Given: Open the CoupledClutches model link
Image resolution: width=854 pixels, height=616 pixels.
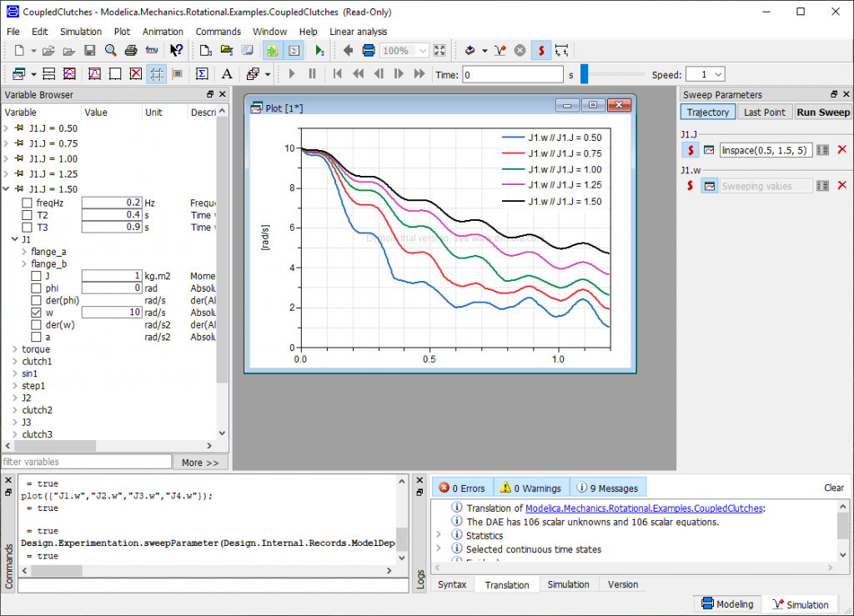Looking at the screenshot, I should coord(644,508).
